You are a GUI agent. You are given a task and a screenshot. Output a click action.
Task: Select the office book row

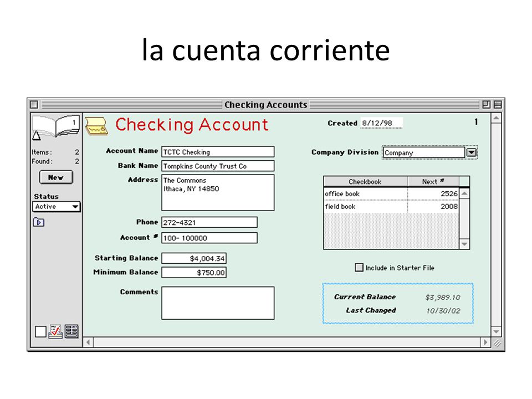(391, 194)
